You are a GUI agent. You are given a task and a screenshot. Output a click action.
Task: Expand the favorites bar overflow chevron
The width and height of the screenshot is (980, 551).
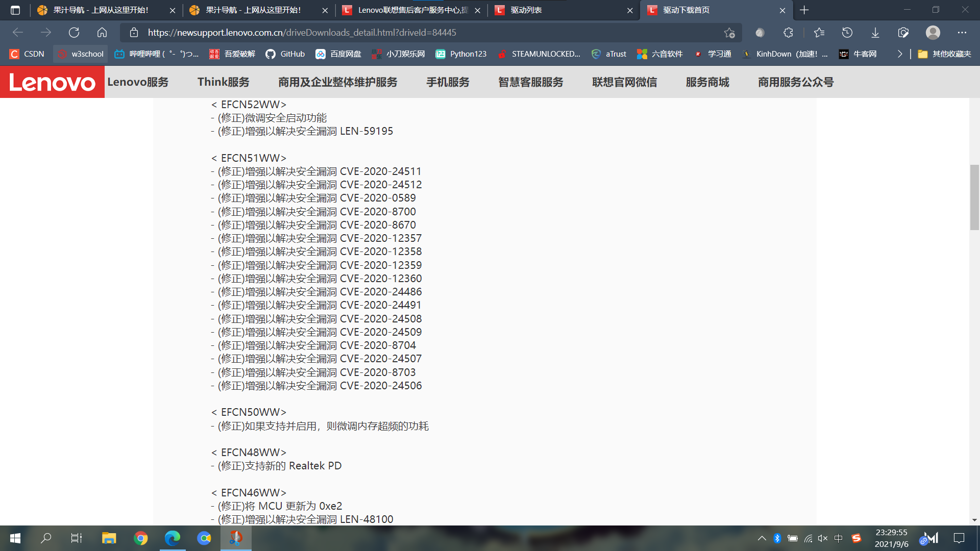[x=900, y=54]
